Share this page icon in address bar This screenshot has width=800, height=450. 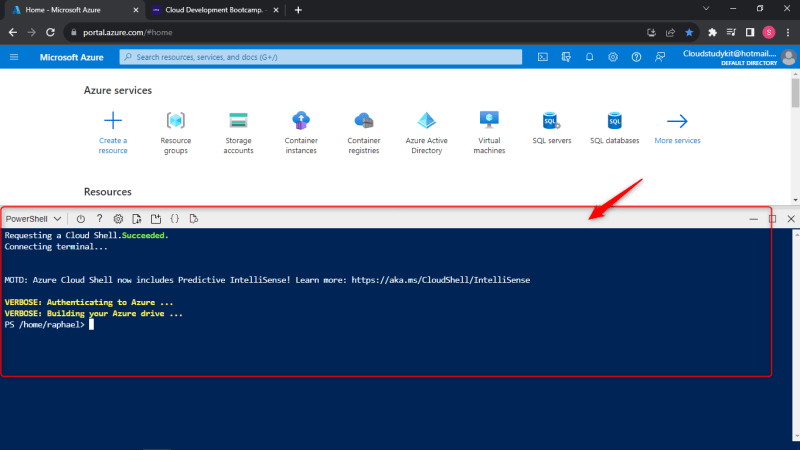(x=670, y=32)
